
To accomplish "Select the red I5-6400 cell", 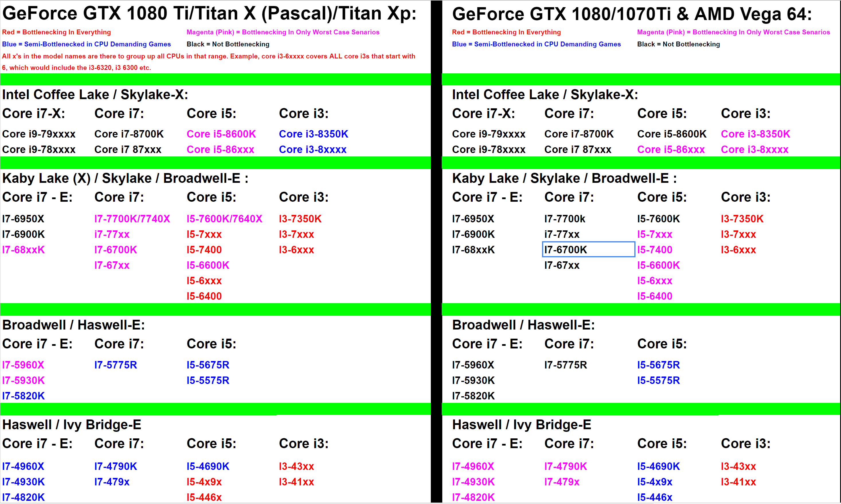I will [x=204, y=296].
